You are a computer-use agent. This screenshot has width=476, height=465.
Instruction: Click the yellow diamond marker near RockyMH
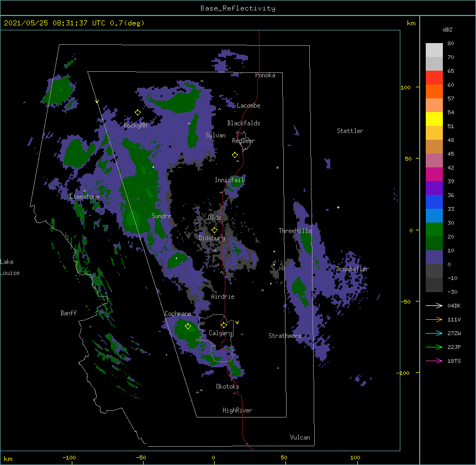click(x=138, y=113)
